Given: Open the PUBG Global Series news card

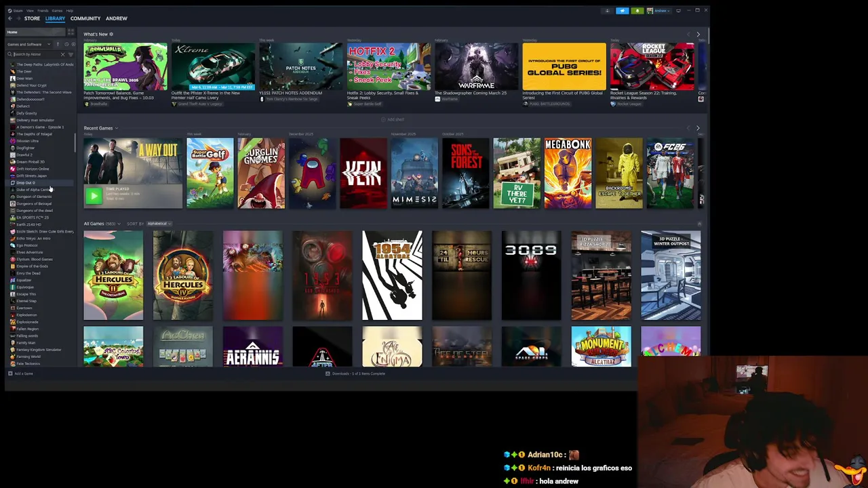Looking at the screenshot, I should [564, 66].
